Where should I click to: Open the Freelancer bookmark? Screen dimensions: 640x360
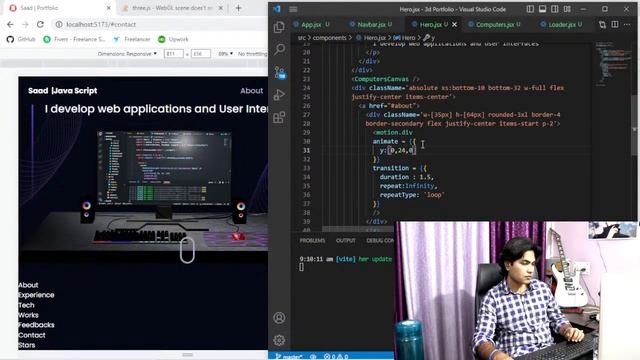click(132, 39)
